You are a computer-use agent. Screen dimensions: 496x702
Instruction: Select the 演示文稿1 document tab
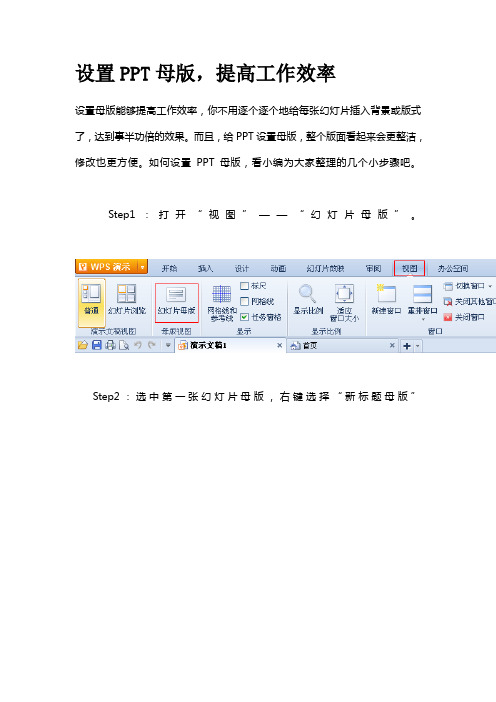[x=231, y=345]
